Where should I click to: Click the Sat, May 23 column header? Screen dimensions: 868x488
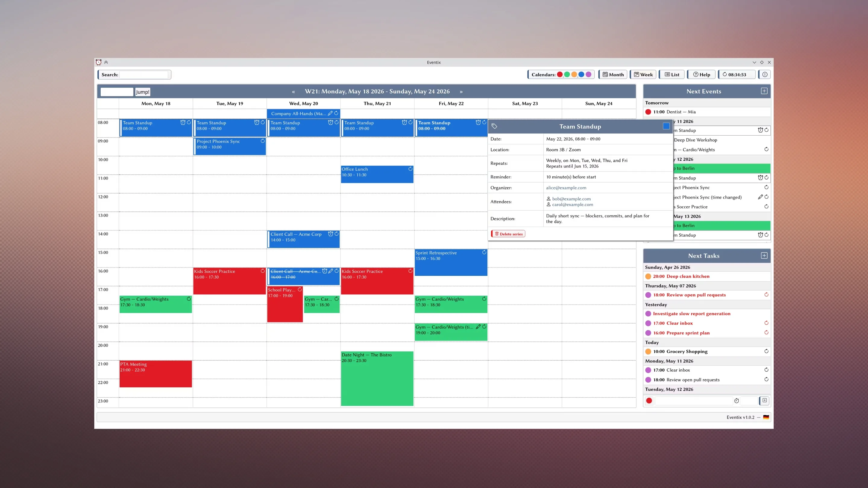(x=525, y=103)
